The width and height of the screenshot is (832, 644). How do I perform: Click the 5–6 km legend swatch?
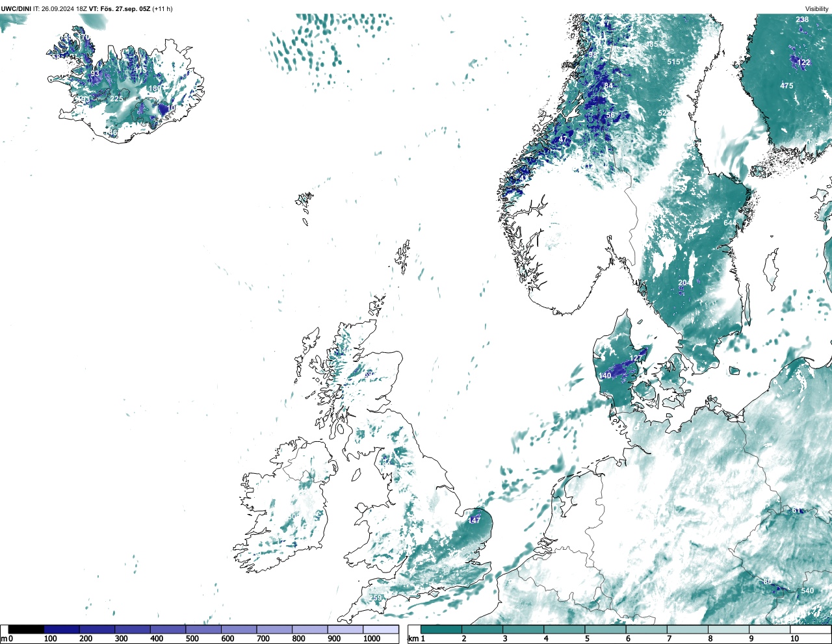[606, 629]
